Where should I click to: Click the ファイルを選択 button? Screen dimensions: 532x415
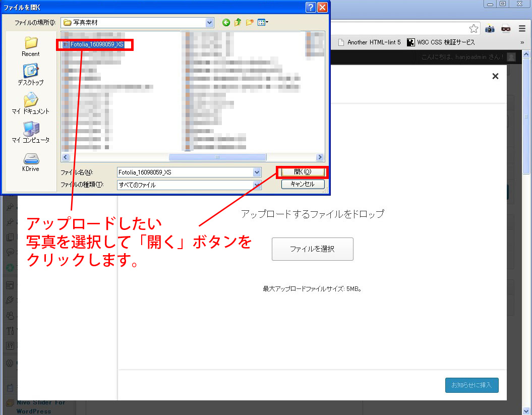tap(312, 249)
